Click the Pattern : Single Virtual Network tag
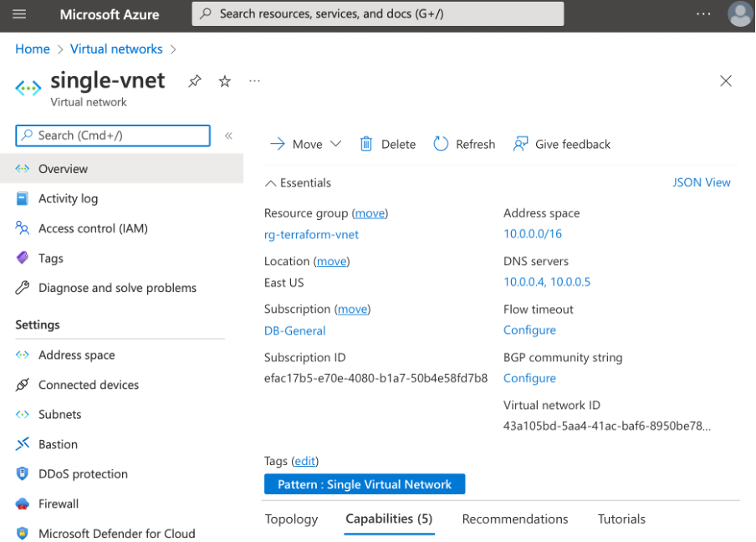 (365, 484)
